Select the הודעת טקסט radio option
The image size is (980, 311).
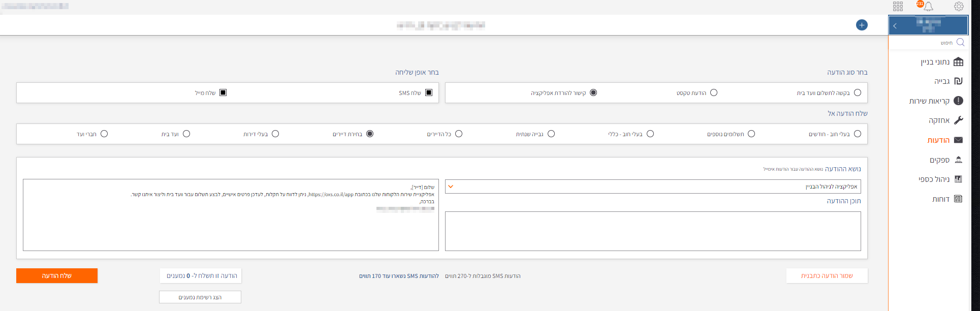click(714, 92)
